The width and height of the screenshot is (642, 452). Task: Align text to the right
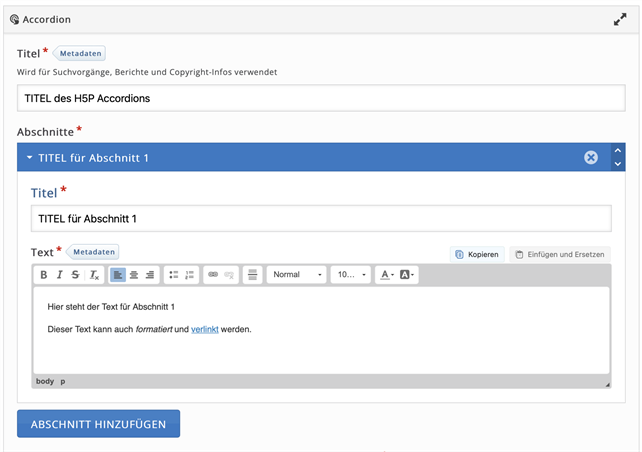point(150,275)
